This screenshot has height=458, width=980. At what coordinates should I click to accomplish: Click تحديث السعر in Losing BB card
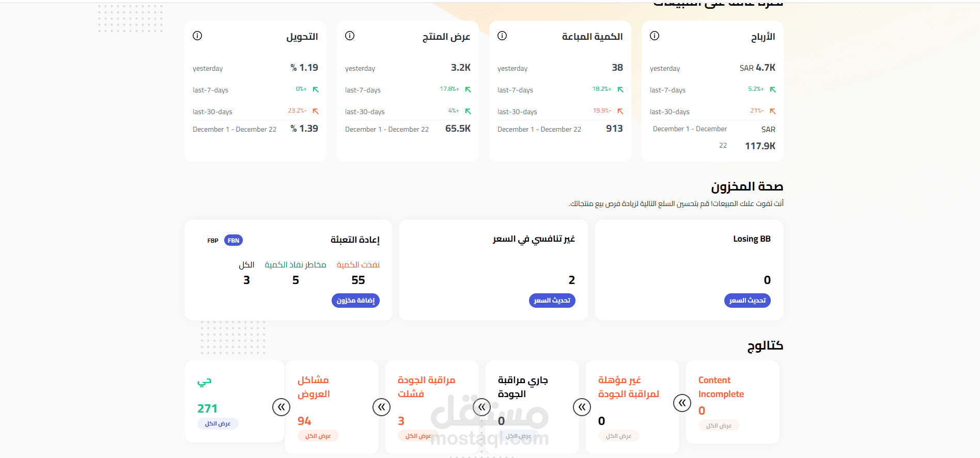coord(747,301)
